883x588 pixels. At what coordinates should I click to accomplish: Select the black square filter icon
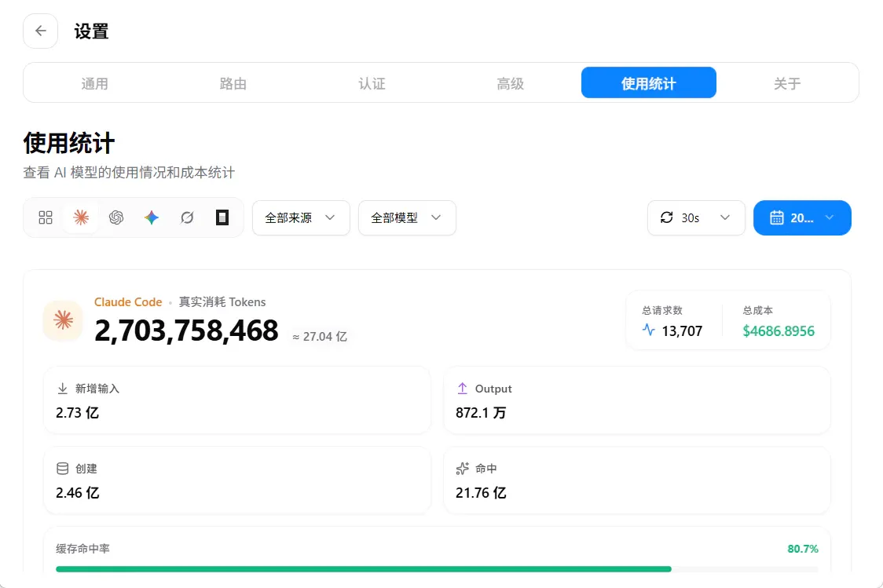pyautogui.click(x=222, y=217)
